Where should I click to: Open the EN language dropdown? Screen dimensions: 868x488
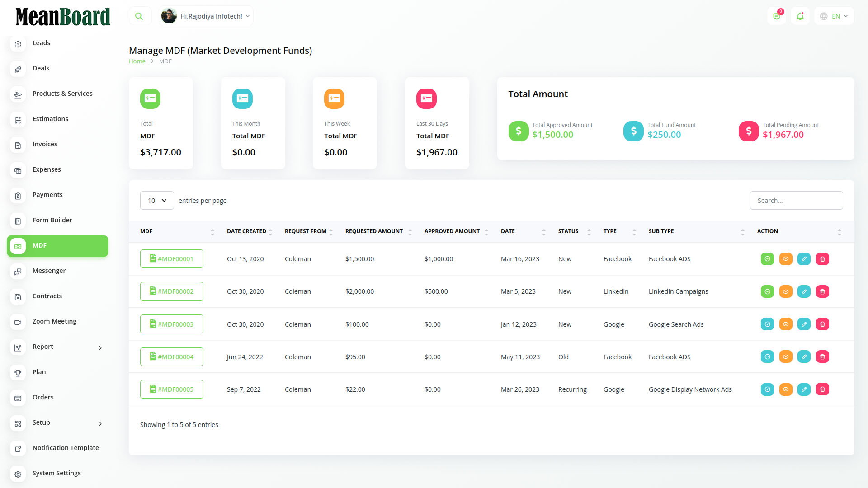point(834,16)
